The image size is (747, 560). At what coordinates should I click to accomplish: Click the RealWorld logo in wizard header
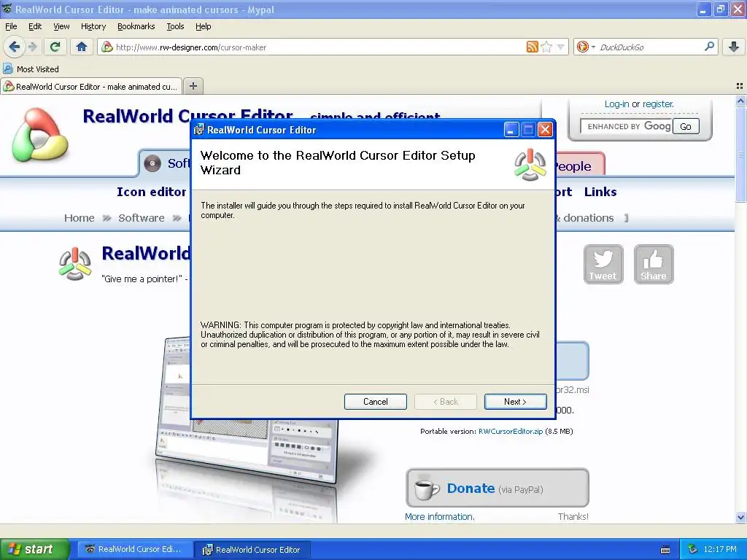(530, 165)
